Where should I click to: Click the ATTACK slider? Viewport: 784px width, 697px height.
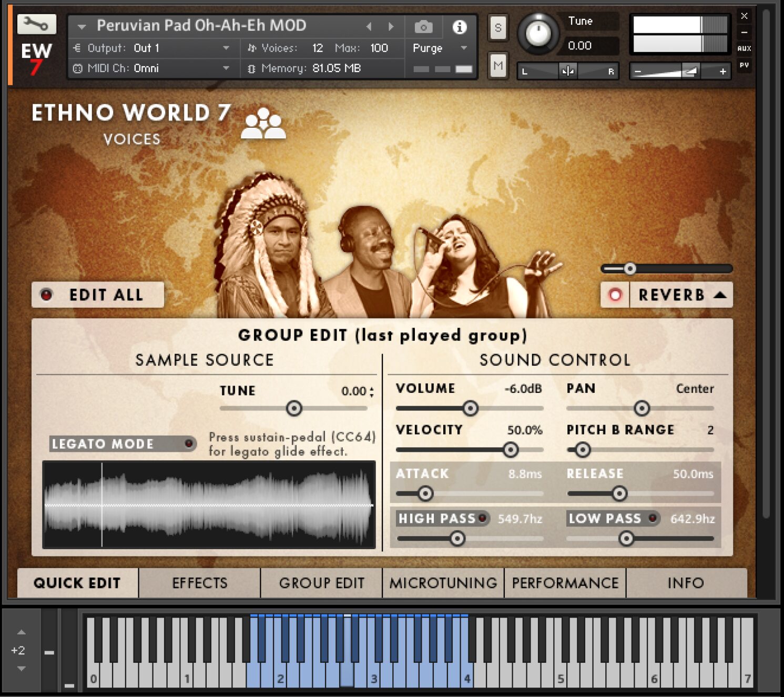pos(470,493)
